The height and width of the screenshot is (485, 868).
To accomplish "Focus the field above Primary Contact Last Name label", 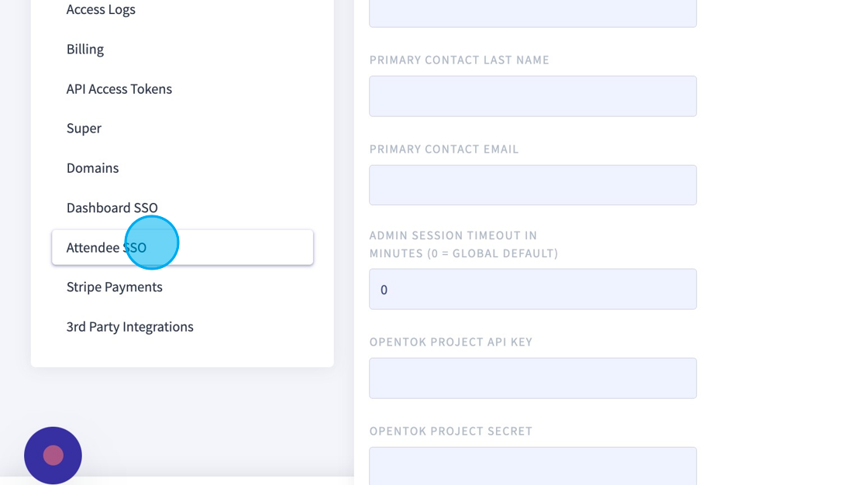I will pyautogui.click(x=532, y=13).
